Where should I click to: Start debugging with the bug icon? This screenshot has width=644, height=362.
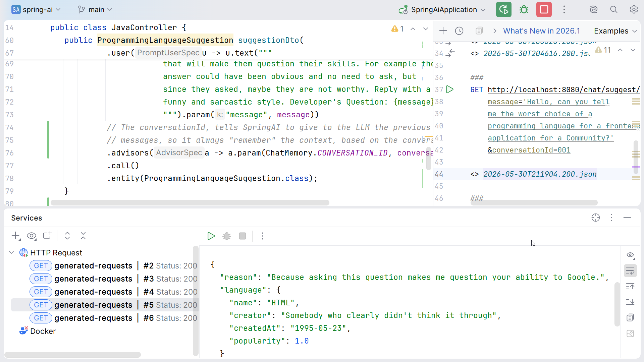524,9
